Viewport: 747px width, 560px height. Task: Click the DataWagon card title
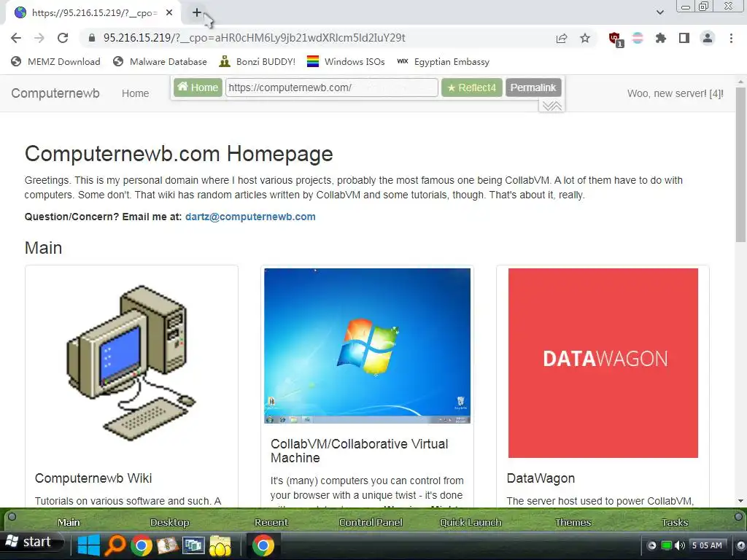pos(541,478)
